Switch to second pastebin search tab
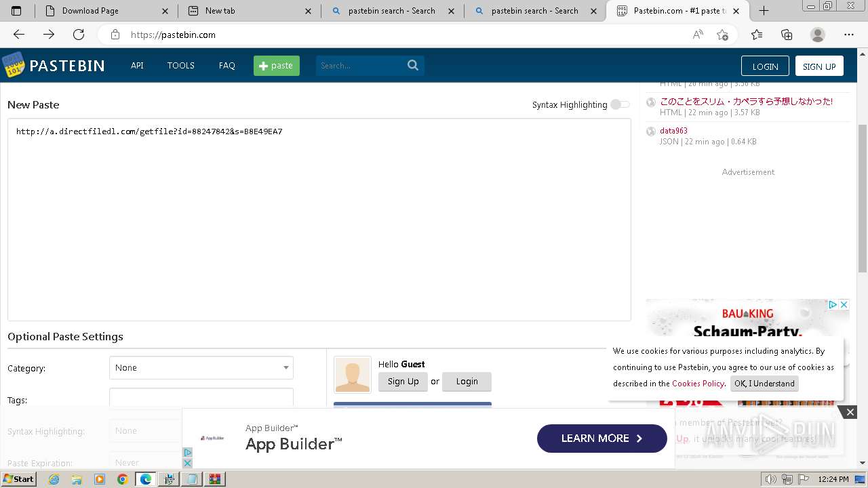This screenshot has width=868, height=488. pos(535,11)
